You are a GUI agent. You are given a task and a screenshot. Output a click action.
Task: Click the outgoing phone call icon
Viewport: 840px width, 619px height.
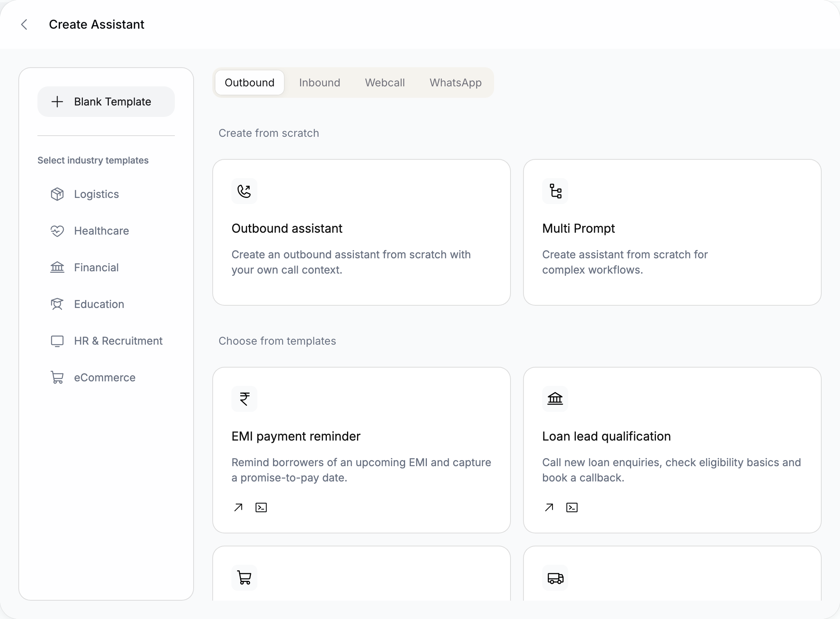point(244,191)
